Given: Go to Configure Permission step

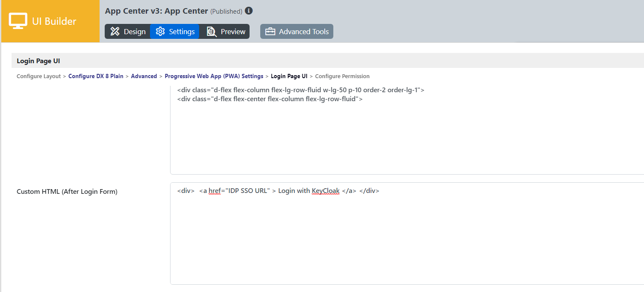Looking at the screenshot, I should [x=342, y=76].
